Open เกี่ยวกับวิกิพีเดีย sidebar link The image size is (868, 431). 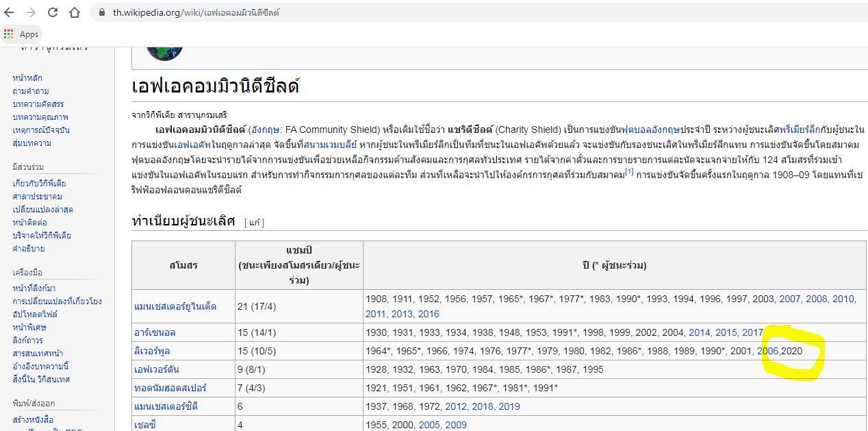(39, 183)
